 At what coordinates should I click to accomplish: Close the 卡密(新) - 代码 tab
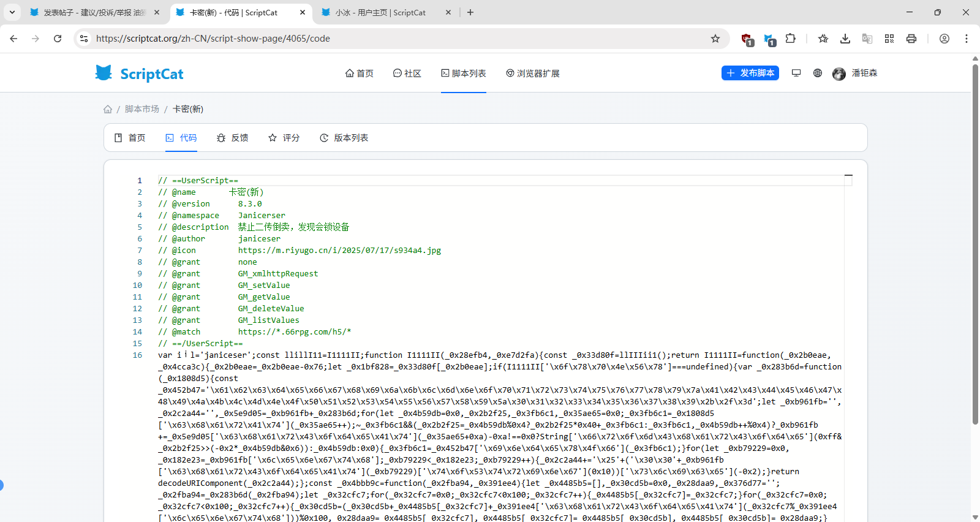click(303, 12)
